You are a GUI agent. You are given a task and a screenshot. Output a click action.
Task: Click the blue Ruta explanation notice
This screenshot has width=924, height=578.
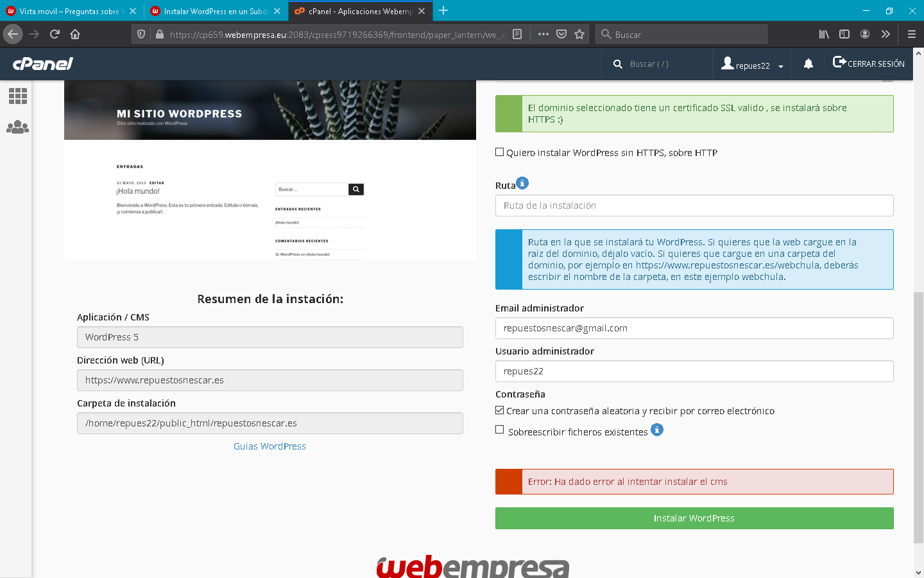coord(694,259)
